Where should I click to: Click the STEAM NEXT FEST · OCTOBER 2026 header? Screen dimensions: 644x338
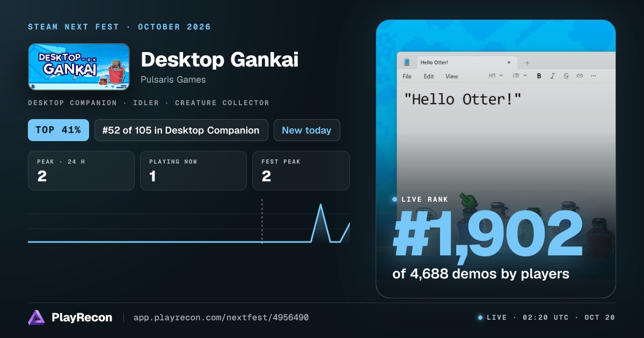tap(119, 27)
